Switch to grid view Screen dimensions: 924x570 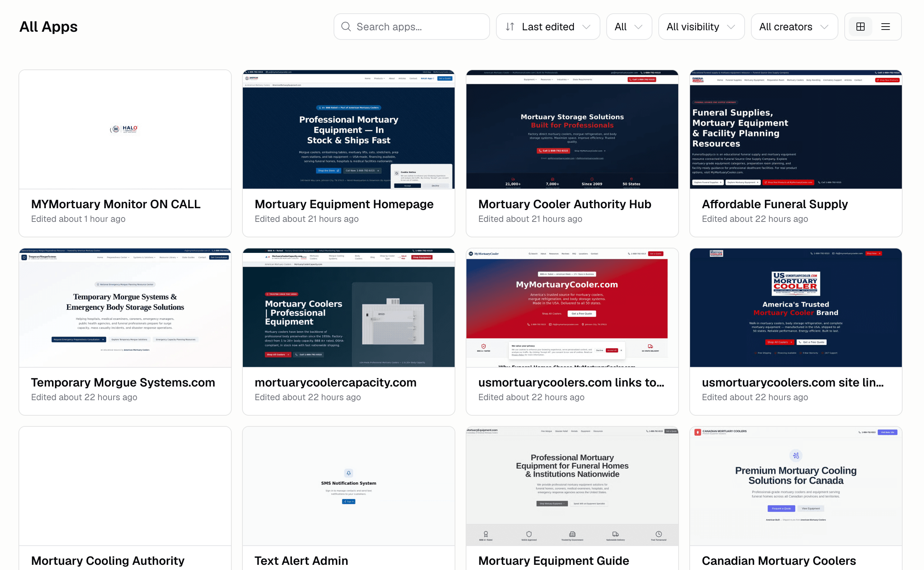pyautogui.click(x=860, y=27)
